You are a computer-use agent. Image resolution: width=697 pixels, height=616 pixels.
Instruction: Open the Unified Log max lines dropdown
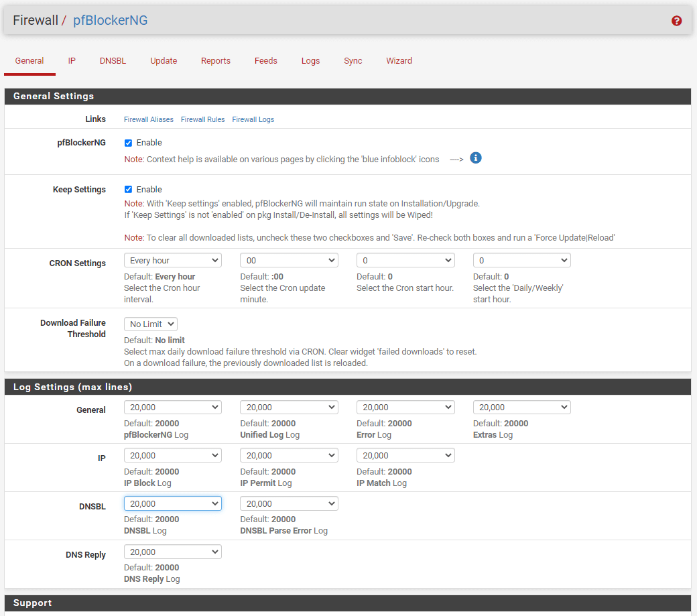click(289, 407)
